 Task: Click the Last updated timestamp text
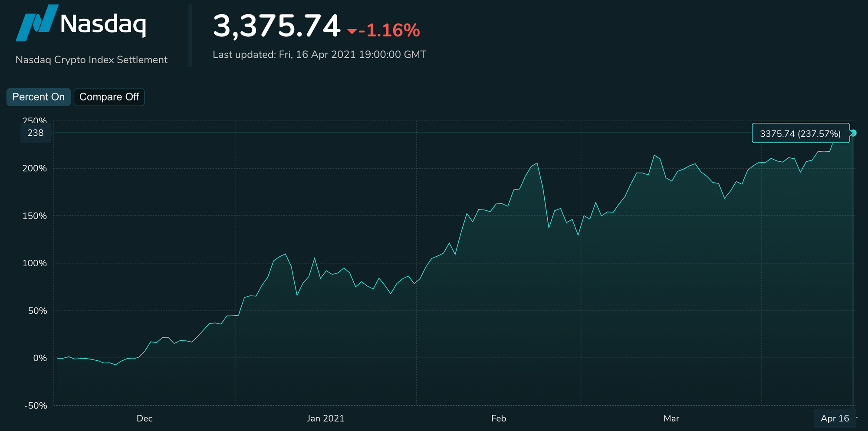tap(319, 55)
